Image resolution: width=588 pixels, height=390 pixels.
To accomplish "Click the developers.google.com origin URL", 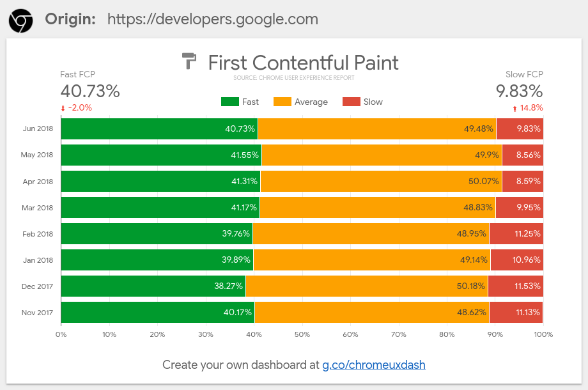I will click(212, 19).
